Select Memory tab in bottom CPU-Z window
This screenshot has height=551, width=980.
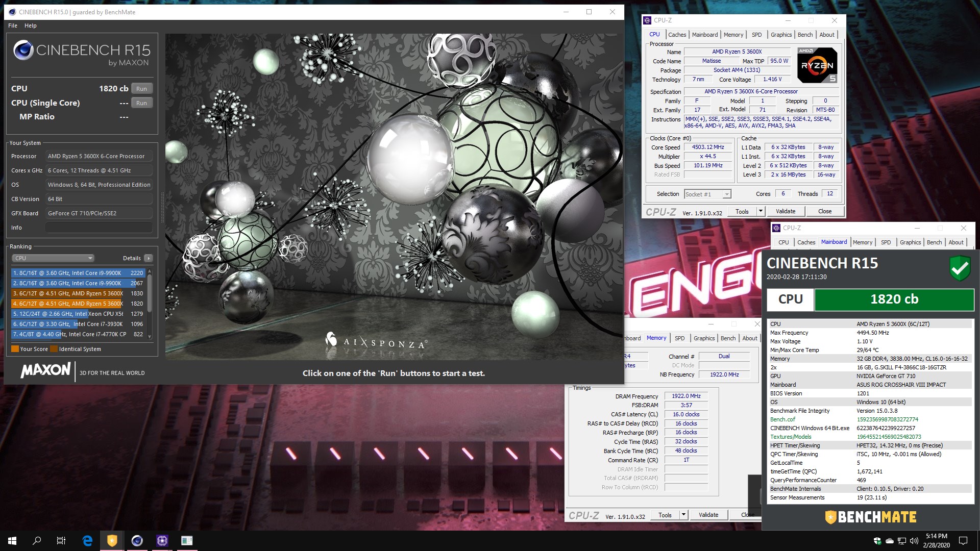tap(656, 338)
